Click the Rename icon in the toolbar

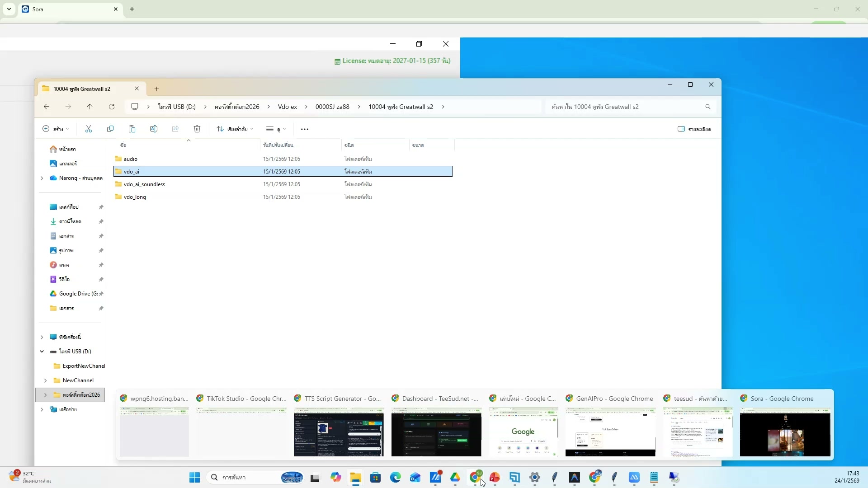click(x=154, y=129)
